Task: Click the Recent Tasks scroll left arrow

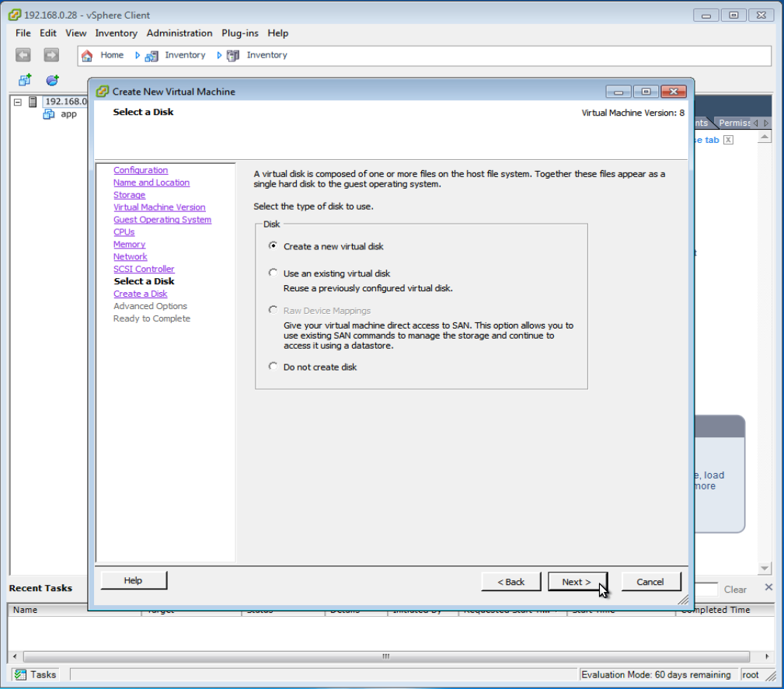Action: pos(15,656)
